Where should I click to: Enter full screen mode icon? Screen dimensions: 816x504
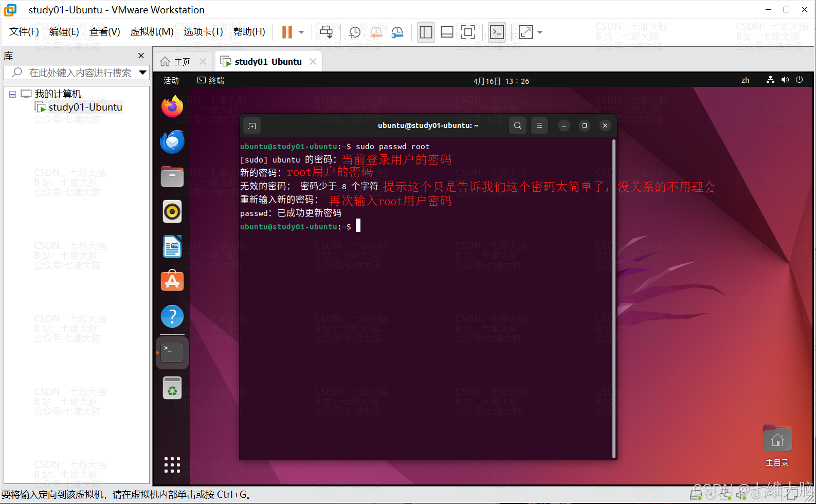pyautogui.click(x=468, y=32)
